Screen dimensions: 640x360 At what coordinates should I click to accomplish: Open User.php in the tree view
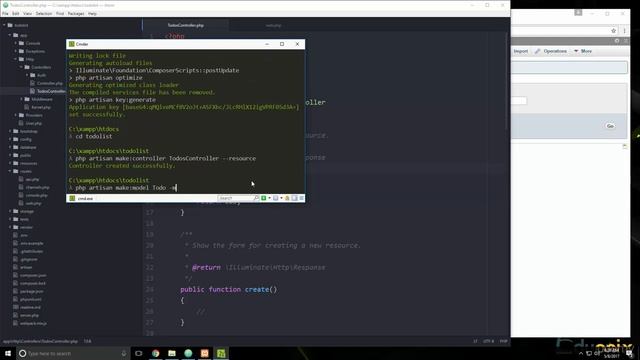point(33,123)
